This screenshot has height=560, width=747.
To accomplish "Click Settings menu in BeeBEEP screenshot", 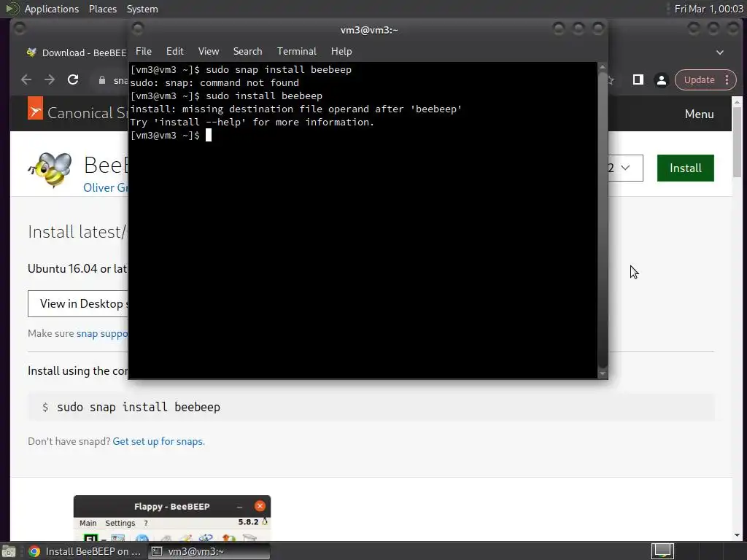I will tap(120, 523).
